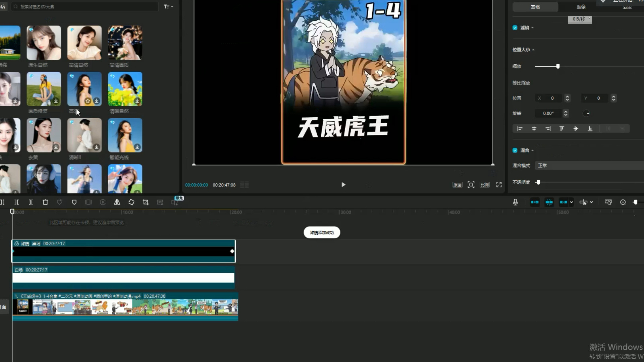Collapse the 混合 section arrow
Image resolution: width=644 pixels, height=362 pixels.
pyautogui.click(x=533, y=150)
